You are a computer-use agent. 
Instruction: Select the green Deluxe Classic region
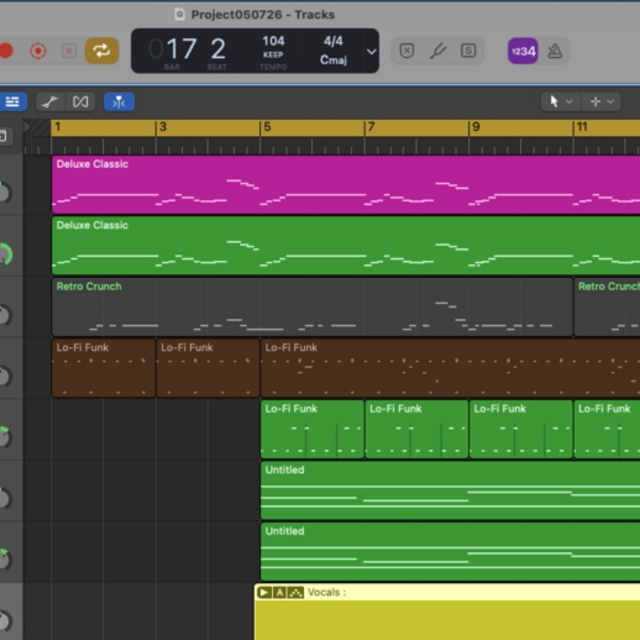(x=346, y=246)
